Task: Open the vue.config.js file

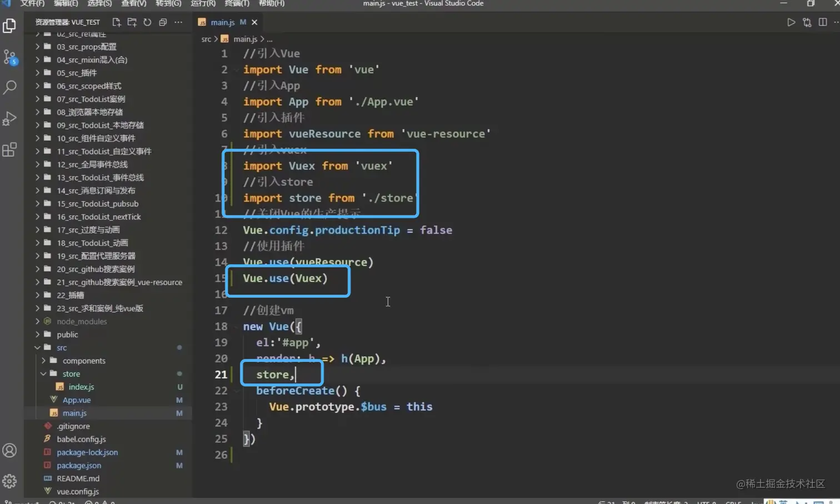Action: pyautogui.click(x=77, y=491)
